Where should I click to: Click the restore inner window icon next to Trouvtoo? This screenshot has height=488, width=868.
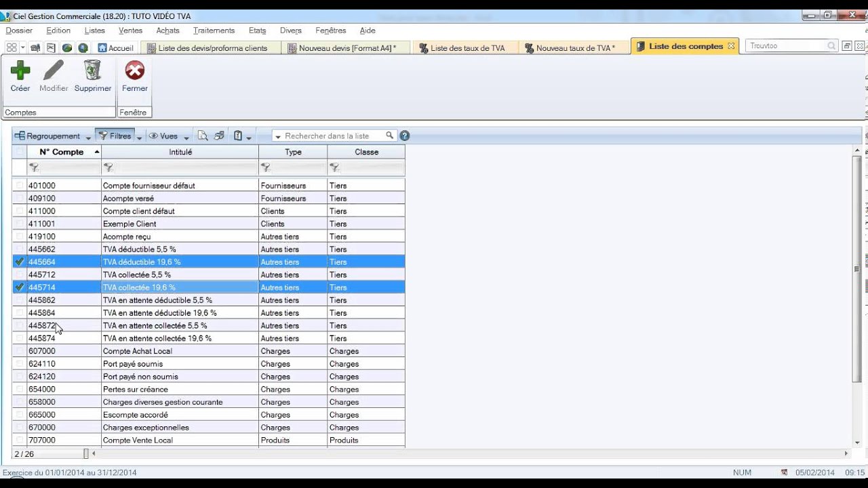[x=846, y=46]
